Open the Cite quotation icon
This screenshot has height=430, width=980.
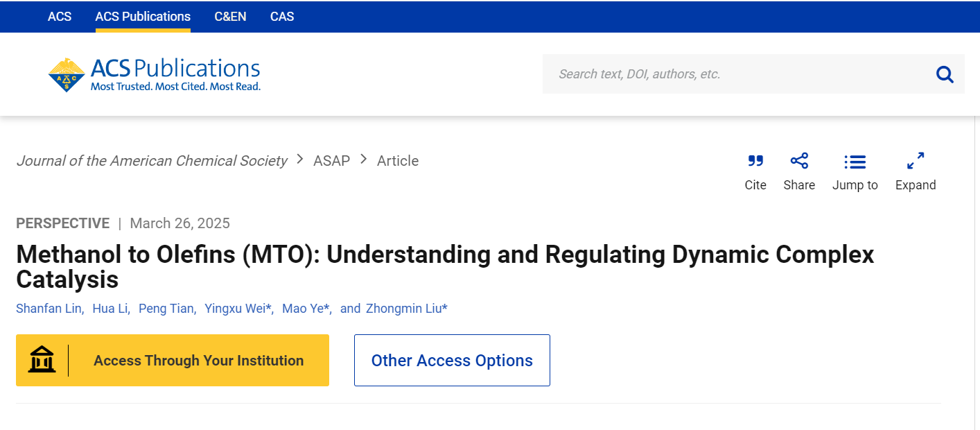point(755,162)
